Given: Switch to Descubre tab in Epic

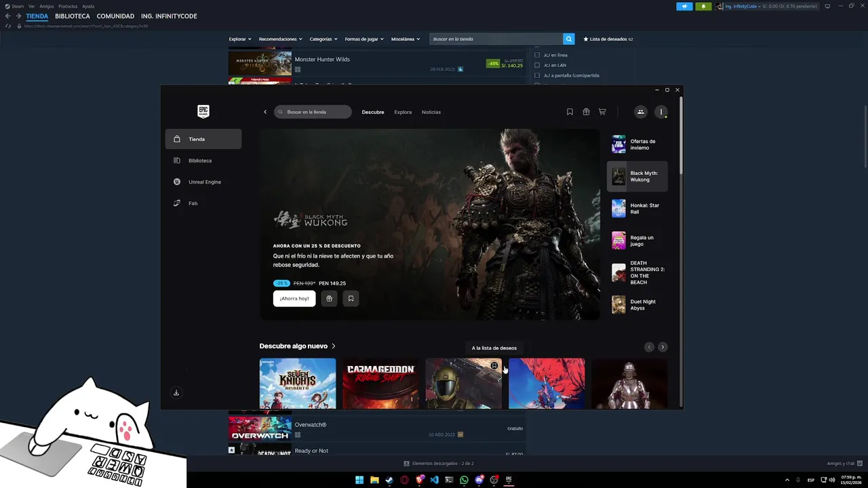Looking at the screenshot, I should point(373,112).
